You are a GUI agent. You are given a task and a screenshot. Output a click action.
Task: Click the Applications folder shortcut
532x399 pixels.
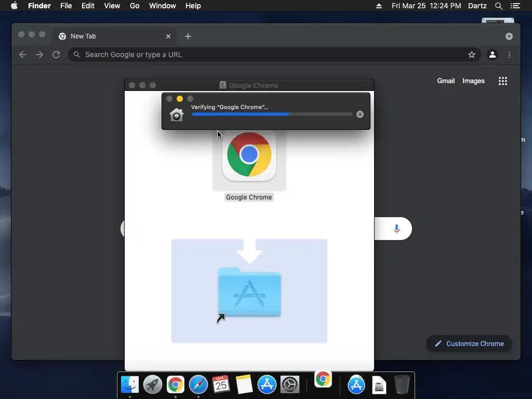(249, 293)
